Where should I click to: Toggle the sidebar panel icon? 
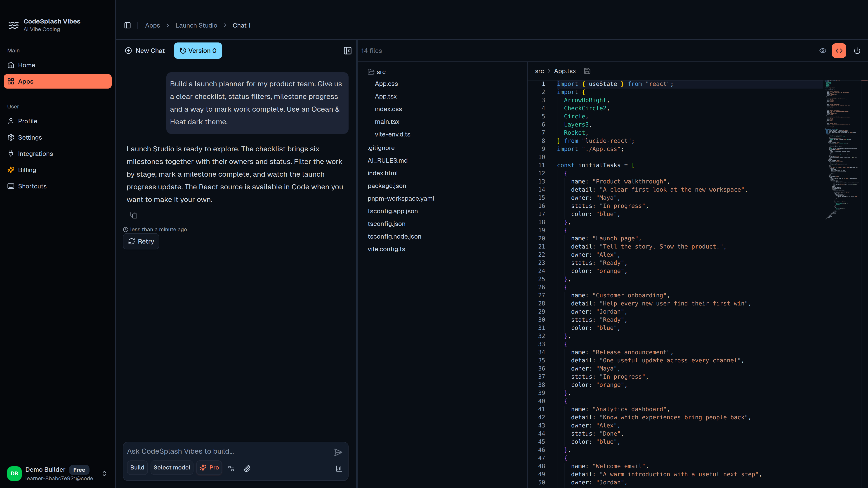(x=127, y=25)
